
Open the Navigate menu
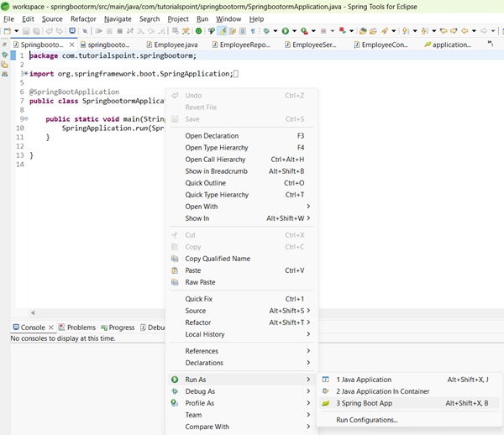[118, 18]
